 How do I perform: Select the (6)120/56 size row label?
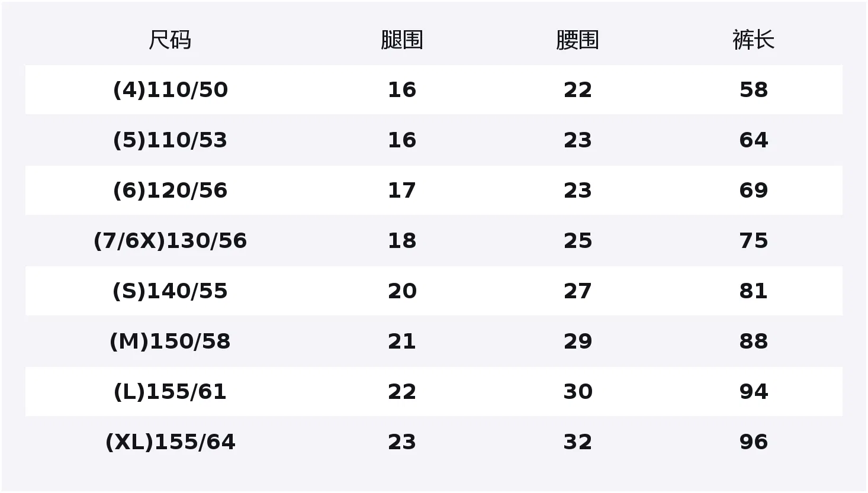coord(171,191)
